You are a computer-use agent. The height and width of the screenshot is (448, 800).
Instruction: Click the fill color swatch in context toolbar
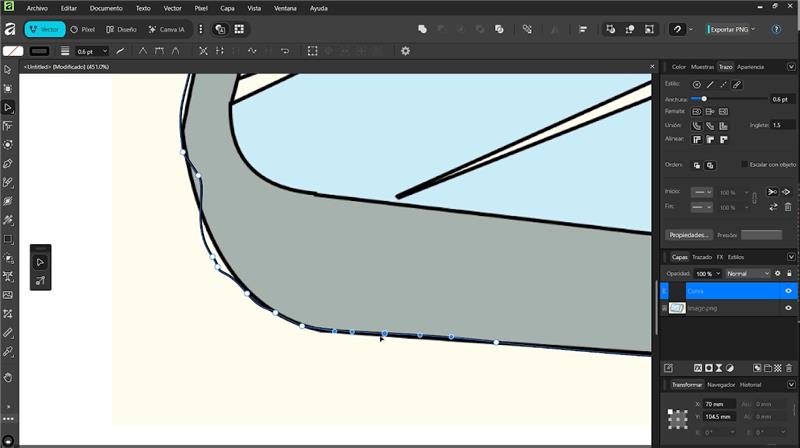tap(13, 51)
